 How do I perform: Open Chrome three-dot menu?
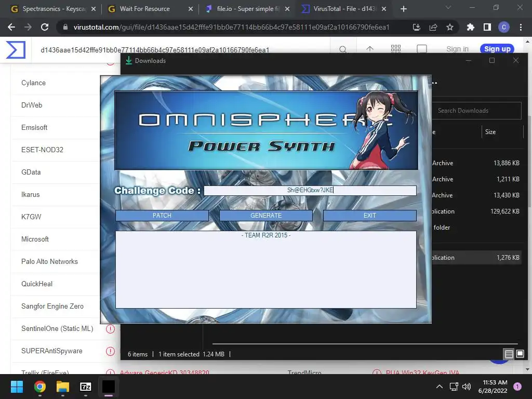coord(521,27)
